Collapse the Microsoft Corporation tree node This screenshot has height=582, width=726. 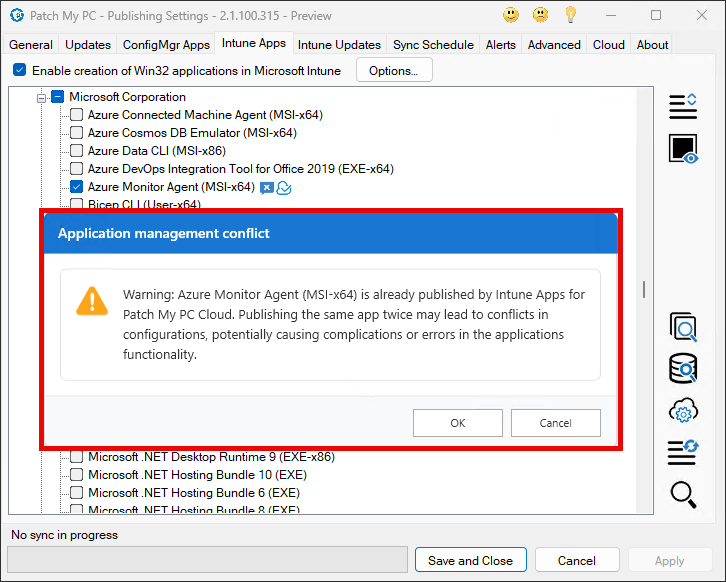click(x=42, y=97)
